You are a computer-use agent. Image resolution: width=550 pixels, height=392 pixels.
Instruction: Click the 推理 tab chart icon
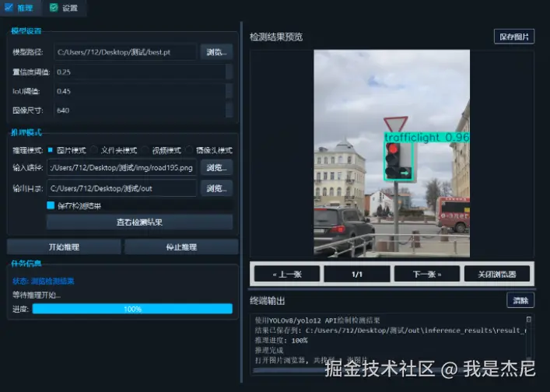coord(9,7)
